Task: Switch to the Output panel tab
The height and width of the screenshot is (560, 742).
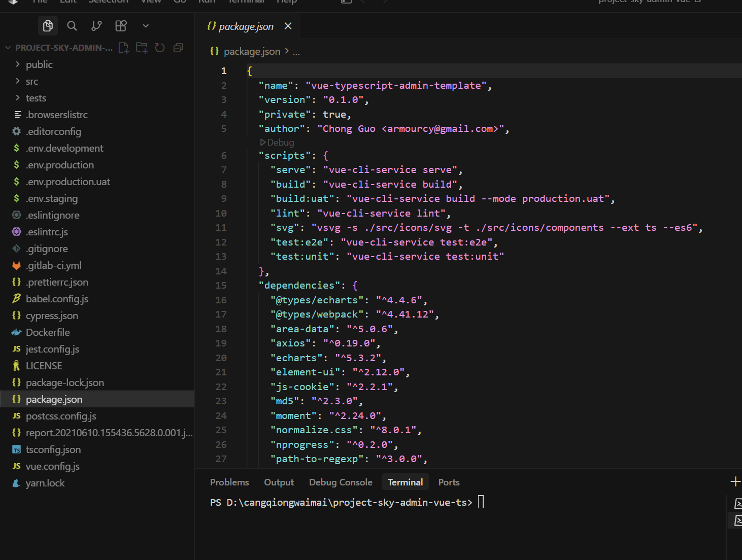Action: point(279,482)
